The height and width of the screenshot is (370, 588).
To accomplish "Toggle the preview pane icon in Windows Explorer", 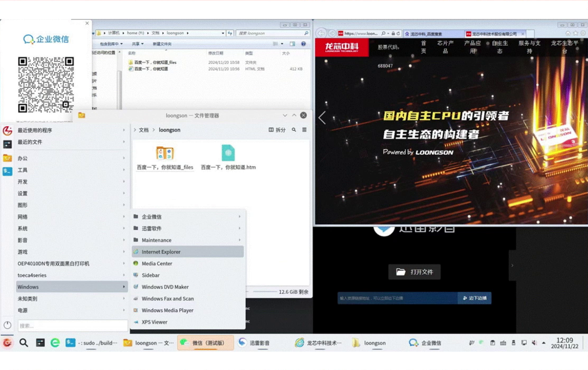I will click(293, 44).
